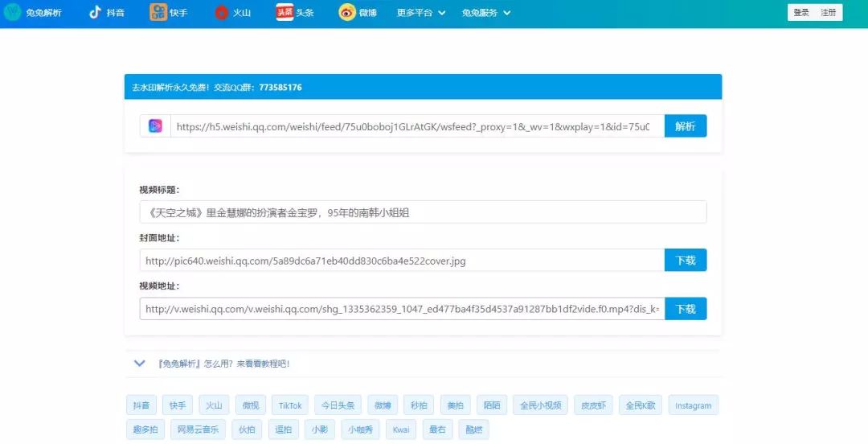Select the 快手 tag at the bottom
This screenshot has width=868, height=444.
click(178, 405)
